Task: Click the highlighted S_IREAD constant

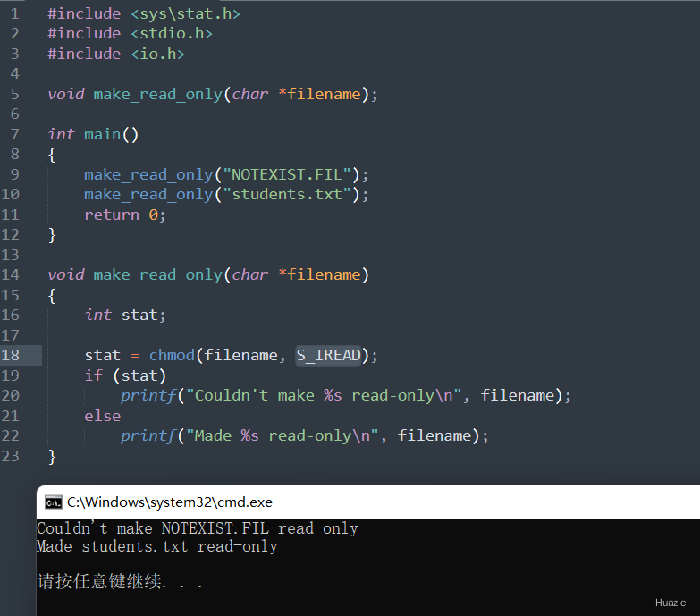Action: click(328, 356)
